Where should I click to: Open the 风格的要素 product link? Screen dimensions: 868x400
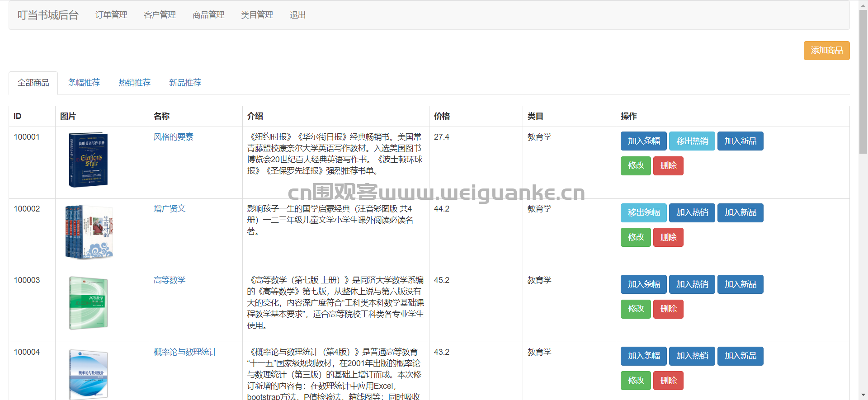click(x=173, y=137)
